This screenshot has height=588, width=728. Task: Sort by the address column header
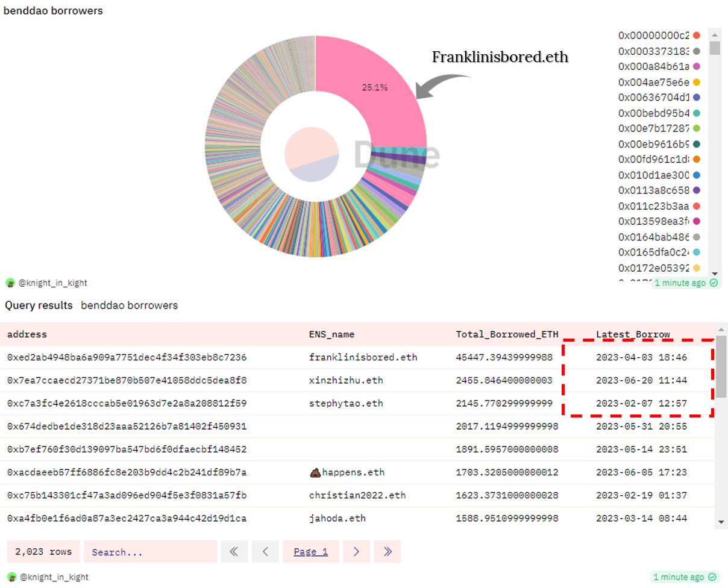pos(27,334)
